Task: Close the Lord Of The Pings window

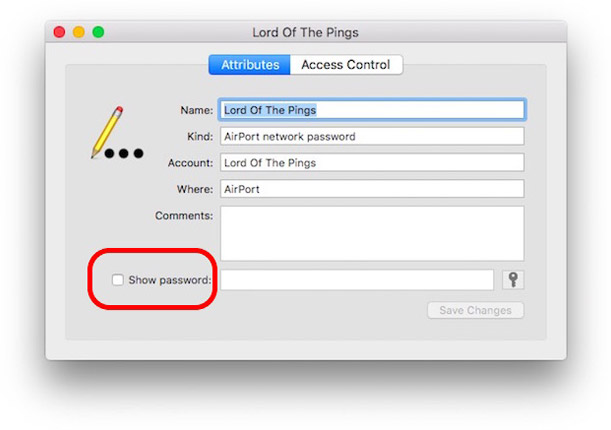Action: click(x=60, y=32)
